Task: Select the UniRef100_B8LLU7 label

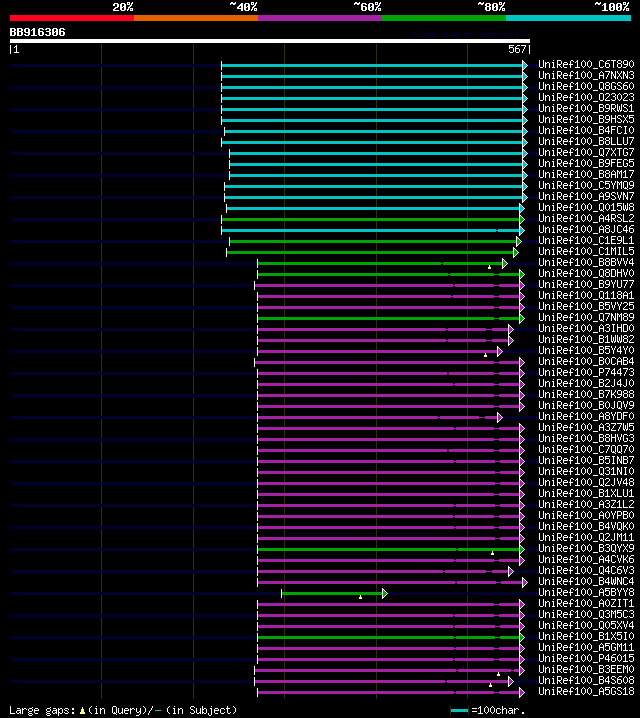Action: click(x=586, y=141)
